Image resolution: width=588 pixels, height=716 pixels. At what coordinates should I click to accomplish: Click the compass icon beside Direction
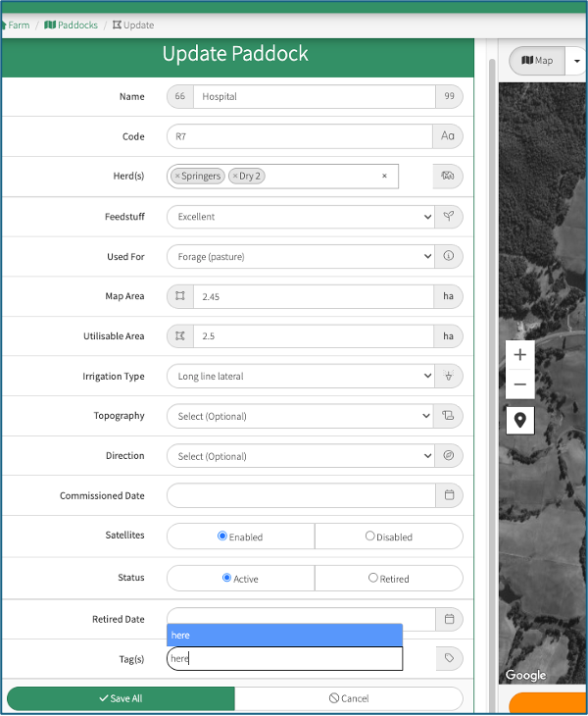448,456
